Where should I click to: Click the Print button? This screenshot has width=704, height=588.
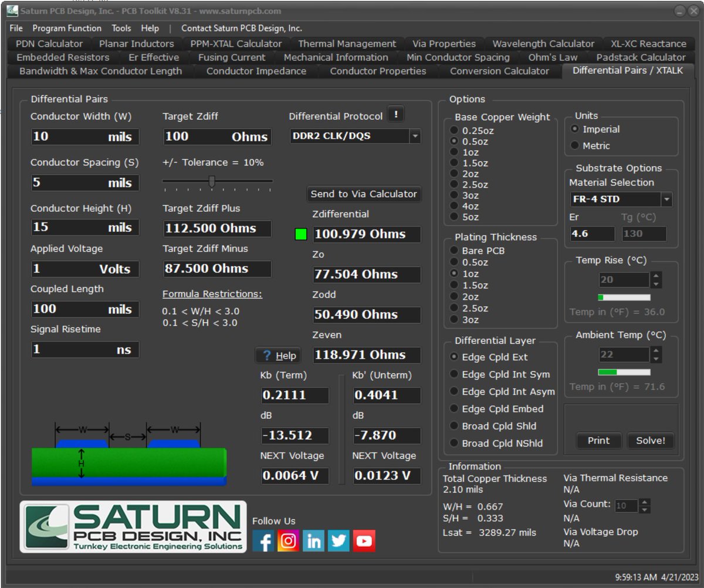tap(598, 441)
